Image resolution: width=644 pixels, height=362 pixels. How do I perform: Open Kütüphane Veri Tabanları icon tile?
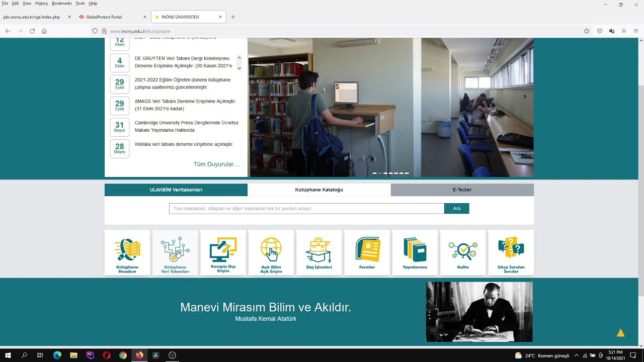175,253
